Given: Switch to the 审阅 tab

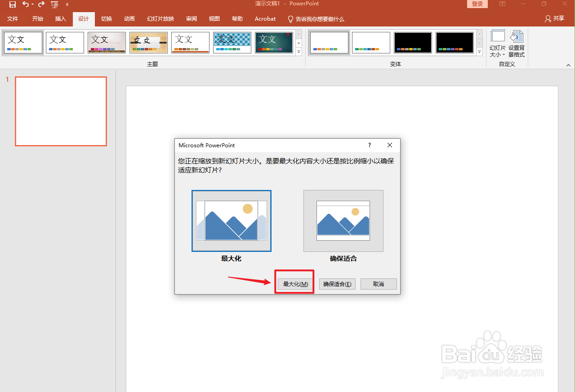Looking at the screenshot, I should tap(192, 19).
